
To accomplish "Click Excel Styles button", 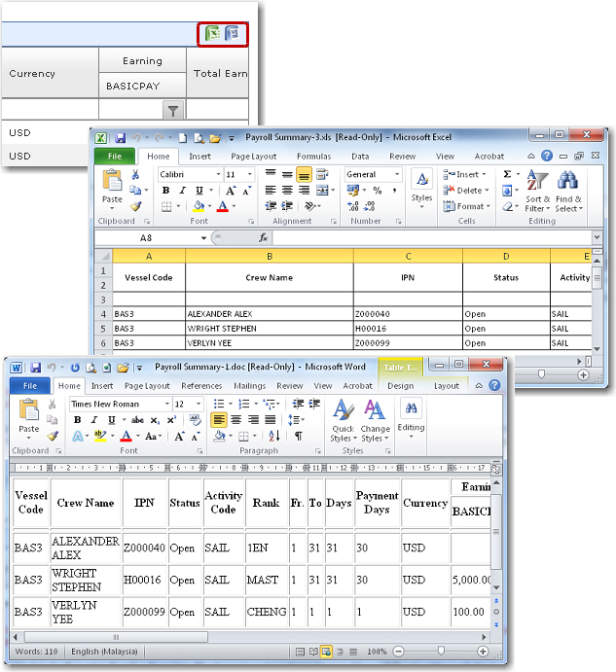I will (421, 189).
